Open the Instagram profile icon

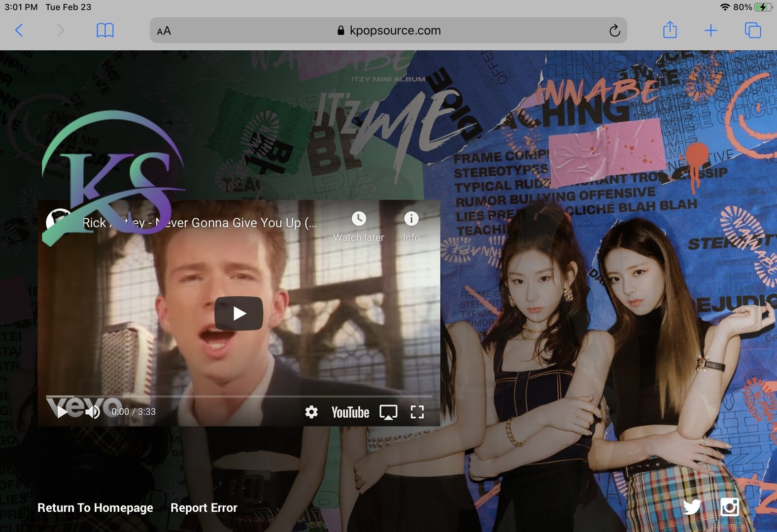tap(730, 507)
